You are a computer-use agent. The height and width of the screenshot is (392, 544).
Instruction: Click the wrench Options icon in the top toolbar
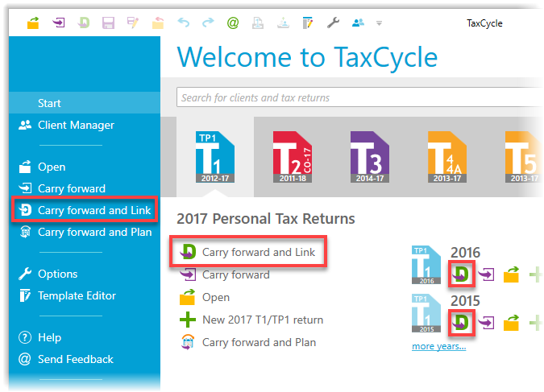pos(333,23)
